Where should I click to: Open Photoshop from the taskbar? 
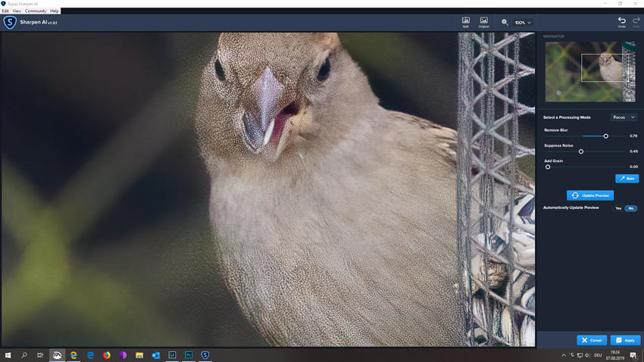189,354
